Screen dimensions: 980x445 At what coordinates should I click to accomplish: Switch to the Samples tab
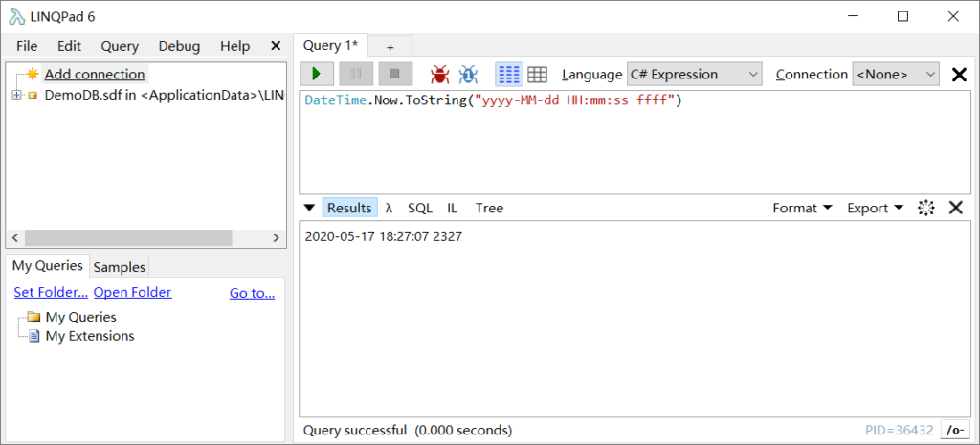tap(120, 267)
